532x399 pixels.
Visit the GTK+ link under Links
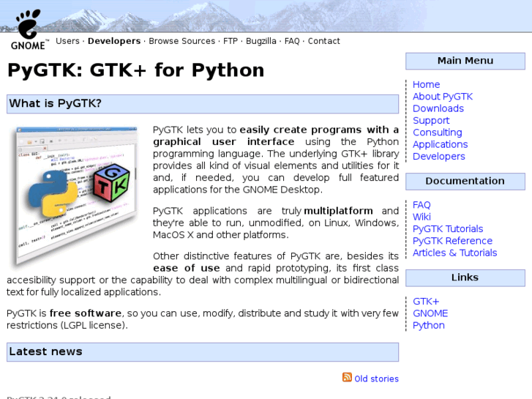coord(426,302)
